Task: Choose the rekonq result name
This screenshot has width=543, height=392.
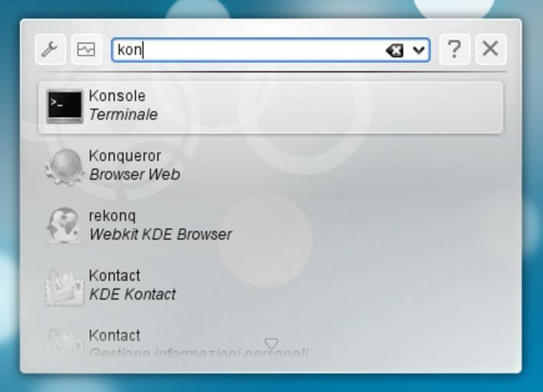Action: [x=112, y=215]
